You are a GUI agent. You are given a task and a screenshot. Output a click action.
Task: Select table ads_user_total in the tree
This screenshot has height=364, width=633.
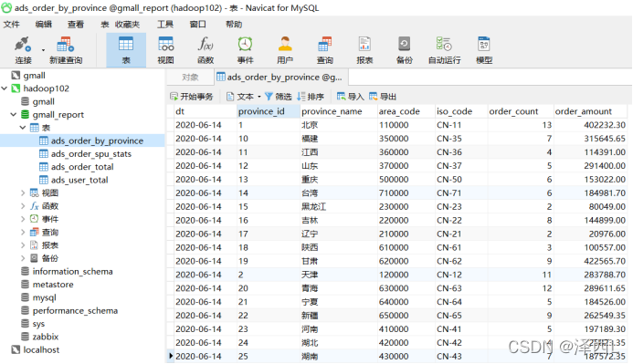(79, 181)
